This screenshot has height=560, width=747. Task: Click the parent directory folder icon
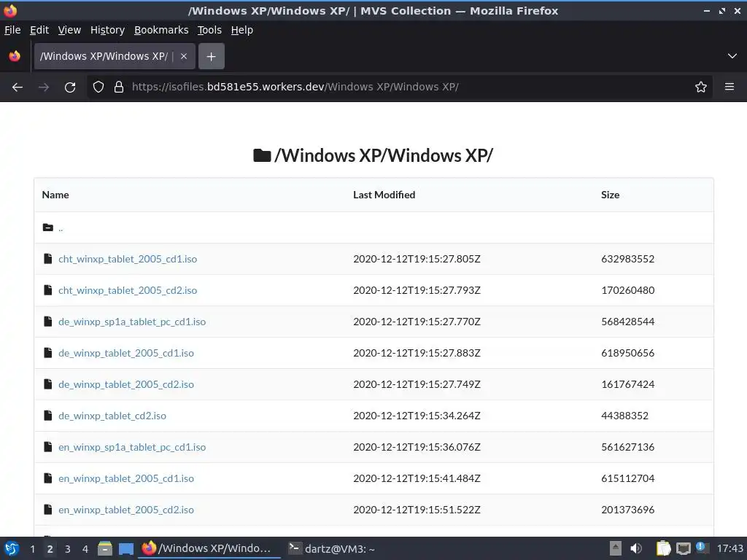tap(47, 227)
